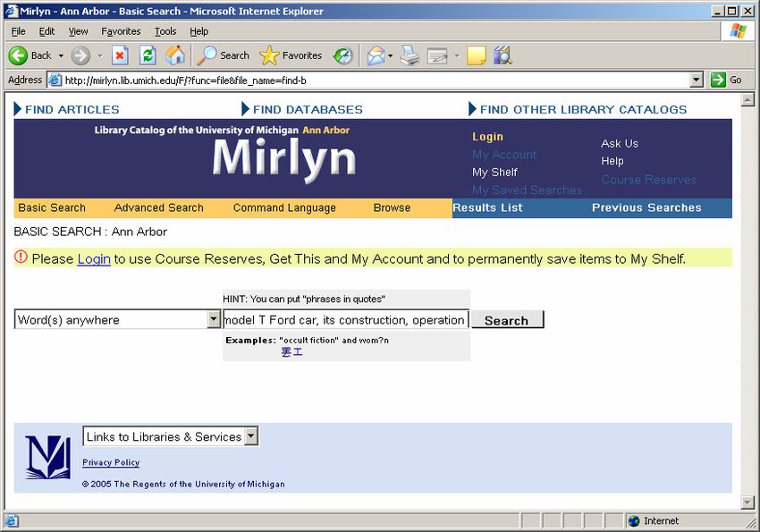Image resolution: width=760 pixels, height=532 pixels.
Task: Click the University of Michigan M logo
Action: click(47, 457)
